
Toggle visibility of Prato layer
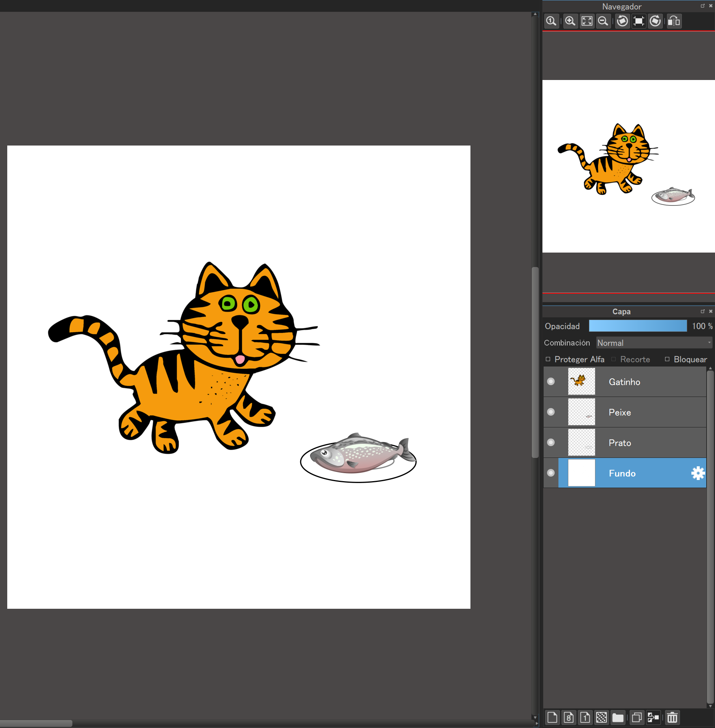pos(551,442)
